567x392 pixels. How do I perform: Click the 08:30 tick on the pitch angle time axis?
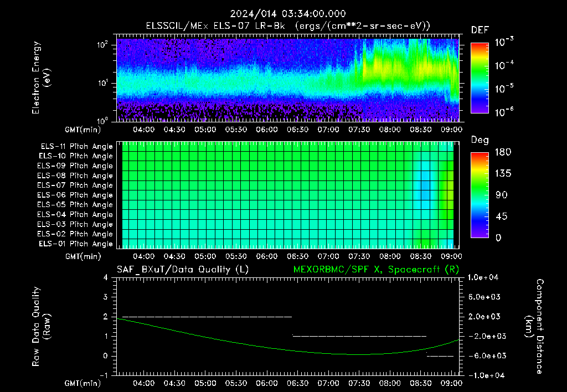pyautogui.click(x=421, y=256)
